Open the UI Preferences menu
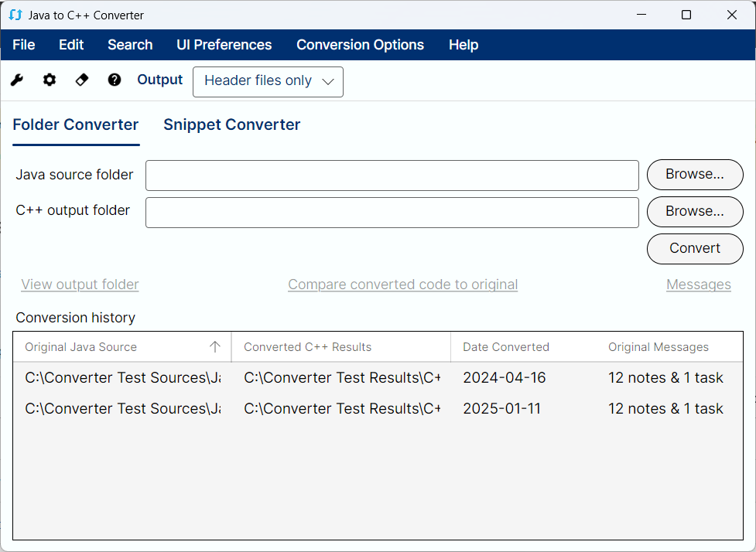Image resolution: width=756 pixels, height=552 pixels. 224,45
